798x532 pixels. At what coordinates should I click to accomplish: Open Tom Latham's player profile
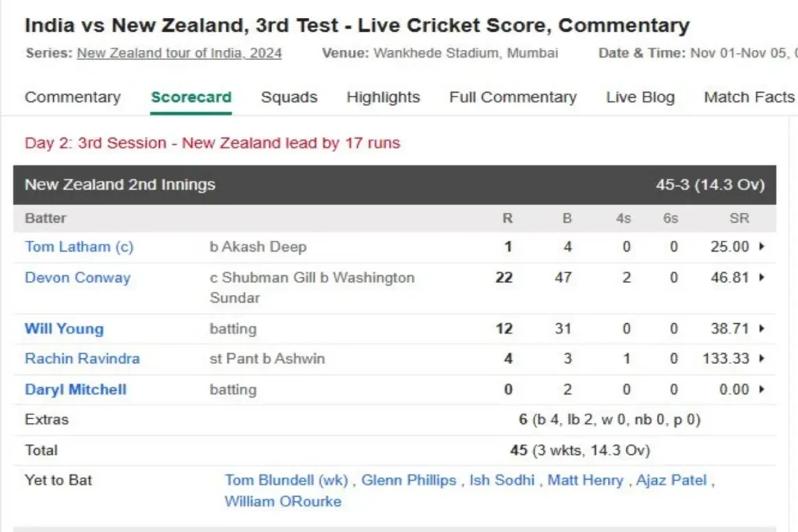click(79, 247)
